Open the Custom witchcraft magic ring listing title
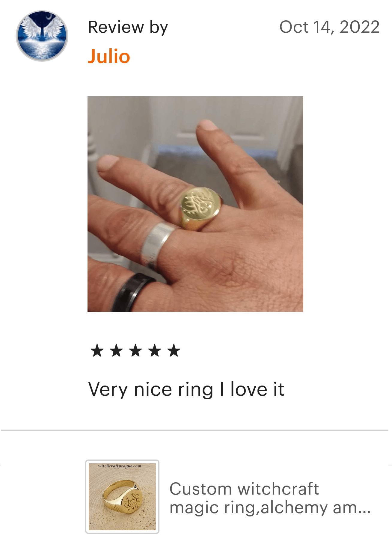Screen dimensions: 392x550 pyautogui.click(x=270, y=498)
